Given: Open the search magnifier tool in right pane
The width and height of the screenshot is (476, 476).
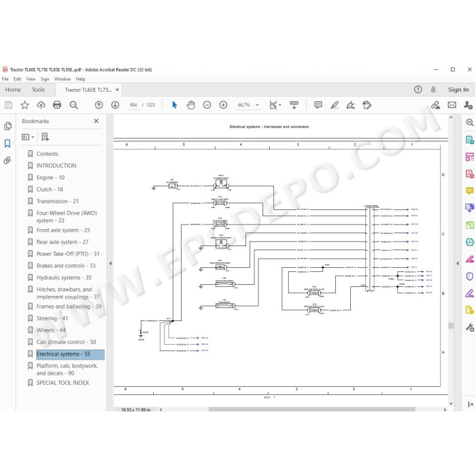Looking at the screenshot, I should coord(470,122).
